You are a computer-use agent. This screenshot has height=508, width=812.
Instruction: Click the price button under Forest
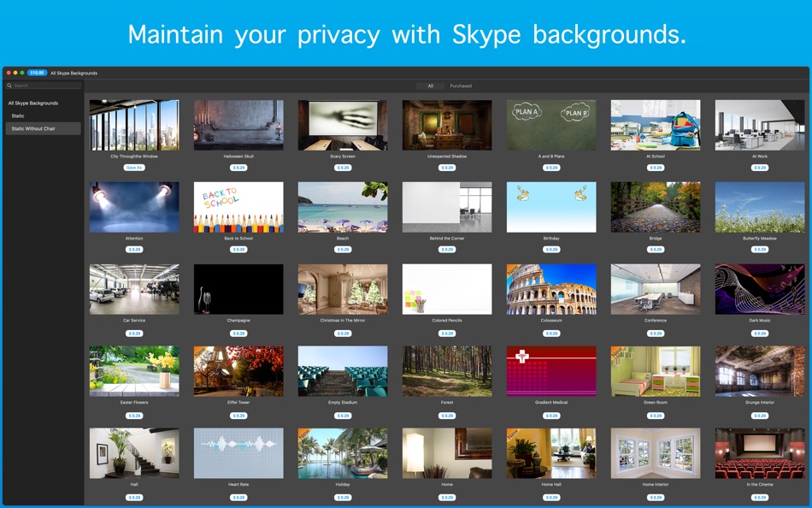coord(447,416)
